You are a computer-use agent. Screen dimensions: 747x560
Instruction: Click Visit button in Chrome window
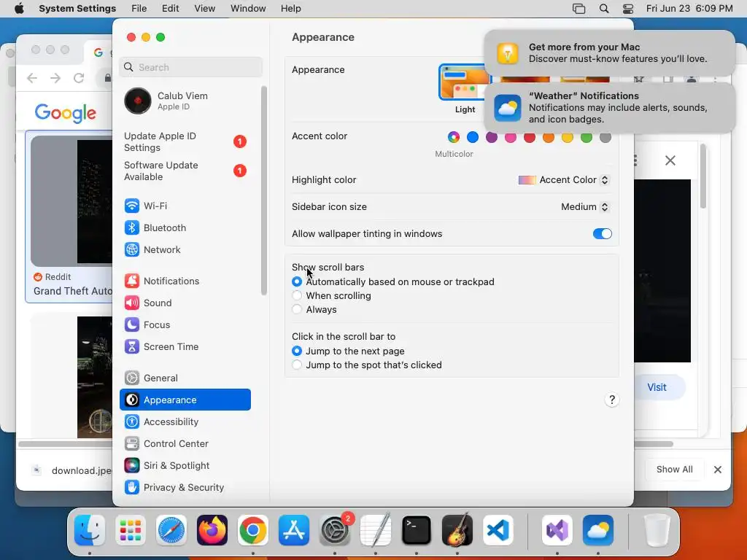[657, 388]
